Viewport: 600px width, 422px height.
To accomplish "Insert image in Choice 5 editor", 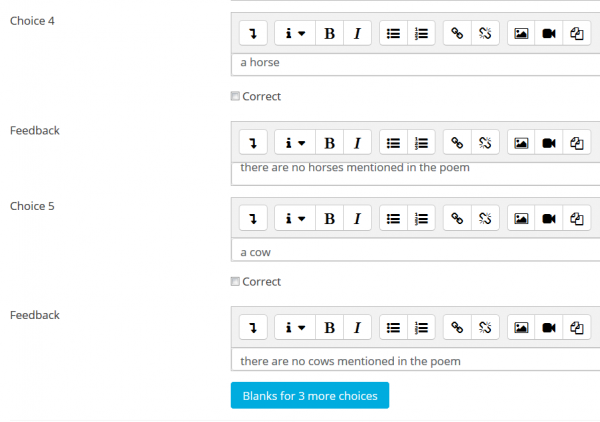I will (x=521, y=218).
